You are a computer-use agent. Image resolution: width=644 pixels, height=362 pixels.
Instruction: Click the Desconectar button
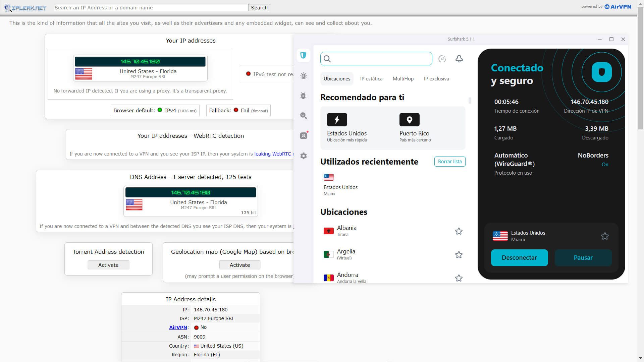point(520,258)
